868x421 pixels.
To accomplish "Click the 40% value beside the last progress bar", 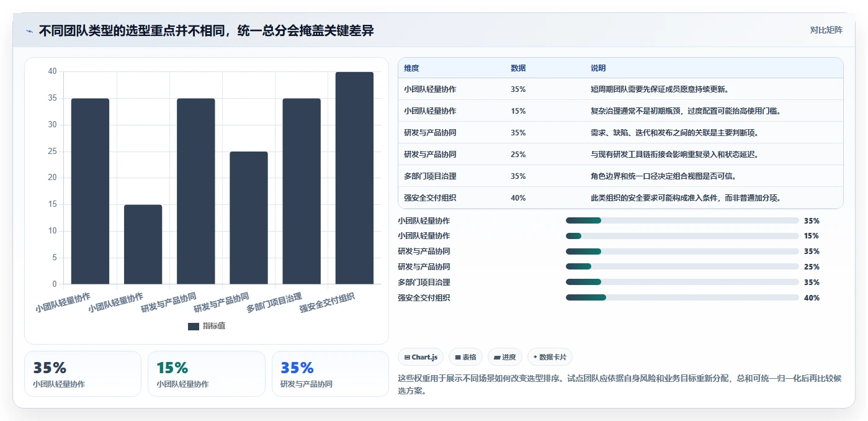I will (812, 298).
